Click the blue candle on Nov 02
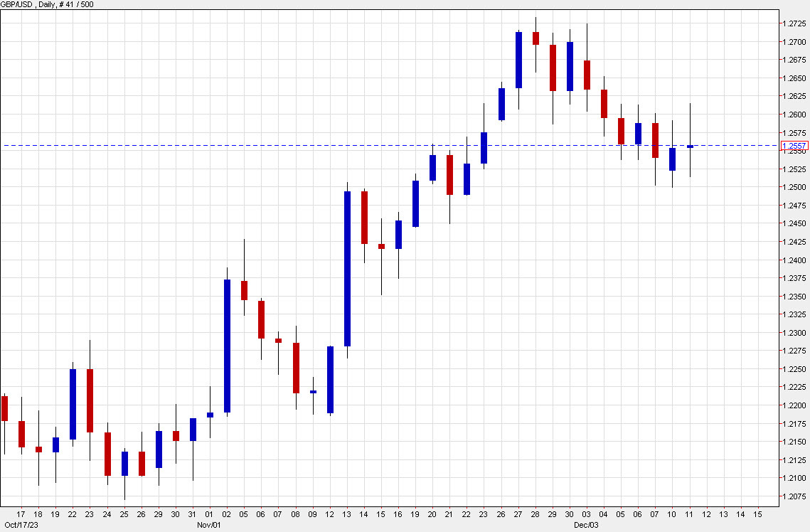Image resolution: width=810 pixels, height=532 pixels. pos(227,345)
